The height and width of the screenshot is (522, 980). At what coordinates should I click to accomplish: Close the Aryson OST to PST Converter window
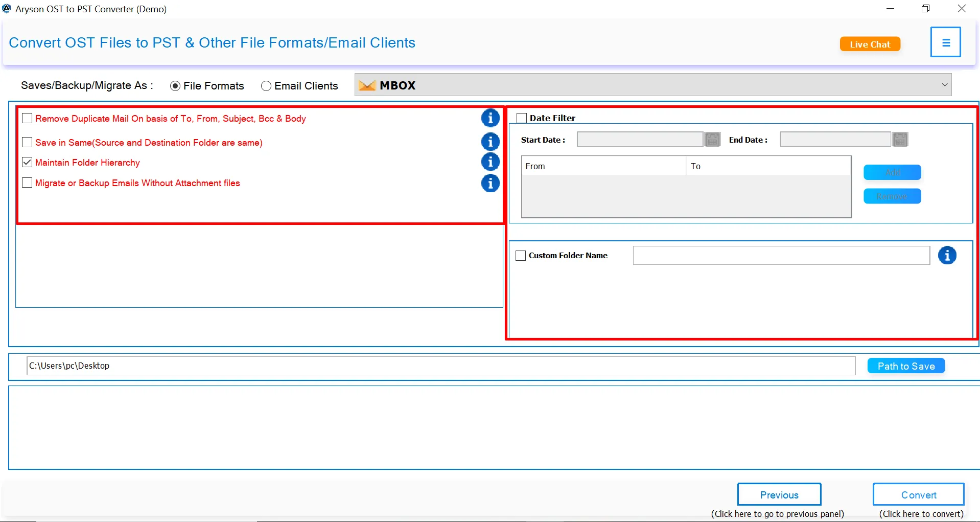tap(962, 9)
